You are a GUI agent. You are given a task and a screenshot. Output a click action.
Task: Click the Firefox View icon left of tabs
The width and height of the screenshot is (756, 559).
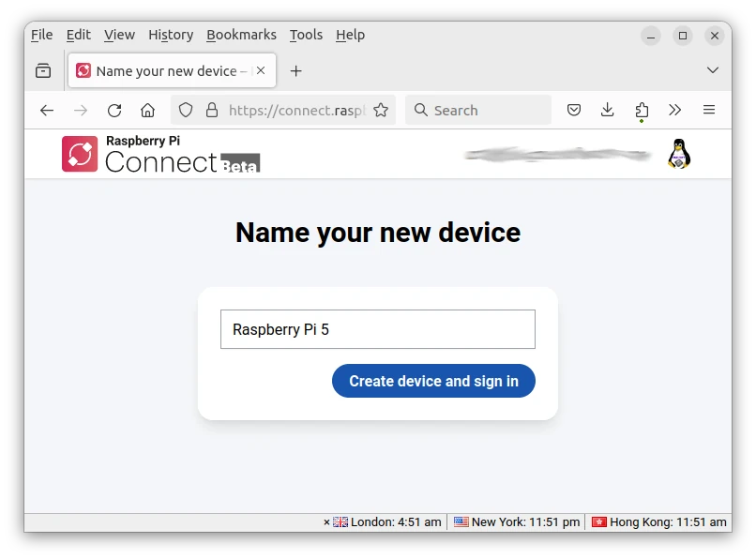pyautogui.click(x=43, y=71)
